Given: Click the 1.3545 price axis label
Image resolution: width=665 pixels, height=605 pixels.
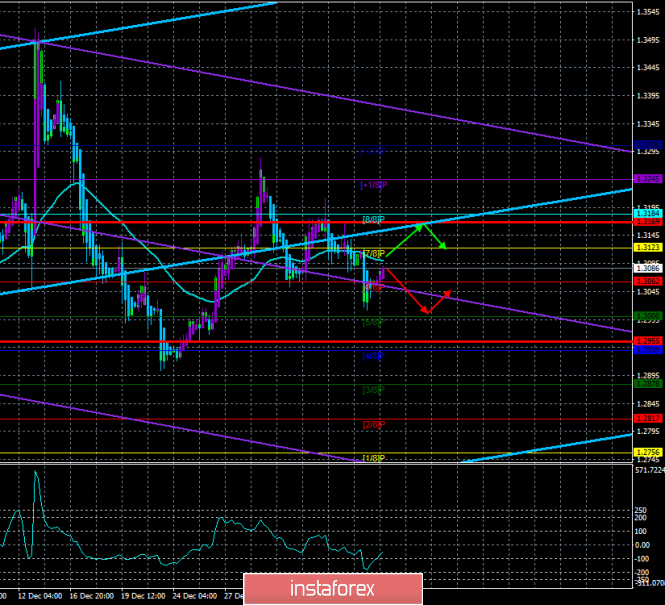Looking at the screenshot, I should click(648, 11).
